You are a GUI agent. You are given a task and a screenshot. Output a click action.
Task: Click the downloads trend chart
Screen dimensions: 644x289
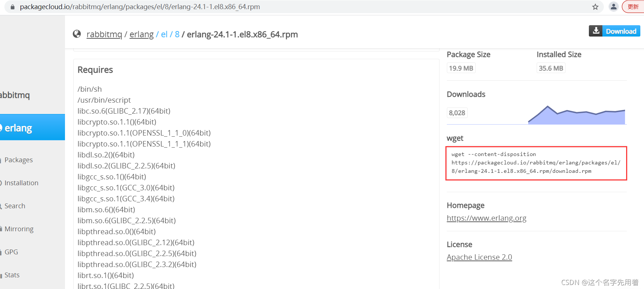[x=576, y=115]
